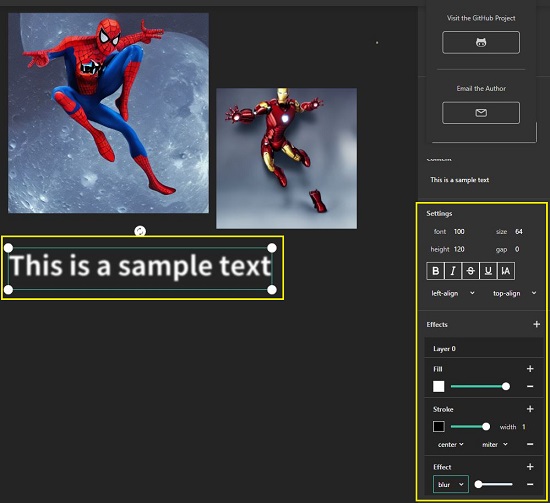Viewport: 550px width, 503px height.
Task: Select the Iron Man image on canvas
Action: [x=287, y=159]
